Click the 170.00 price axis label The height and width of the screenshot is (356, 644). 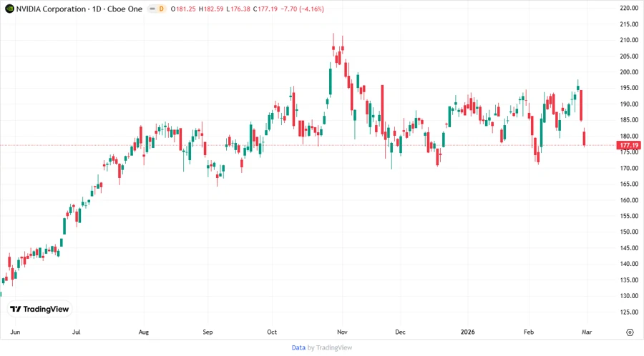[x=629, y=168]
